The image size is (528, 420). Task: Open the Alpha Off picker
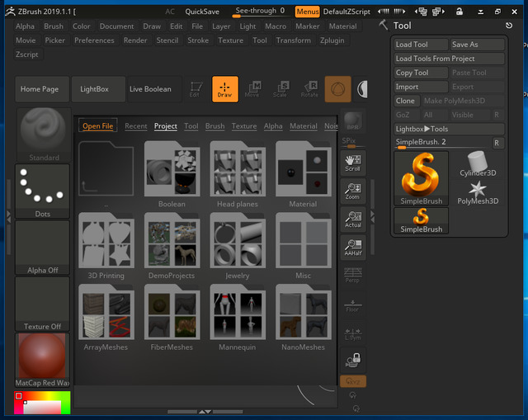tap(43, 247)
